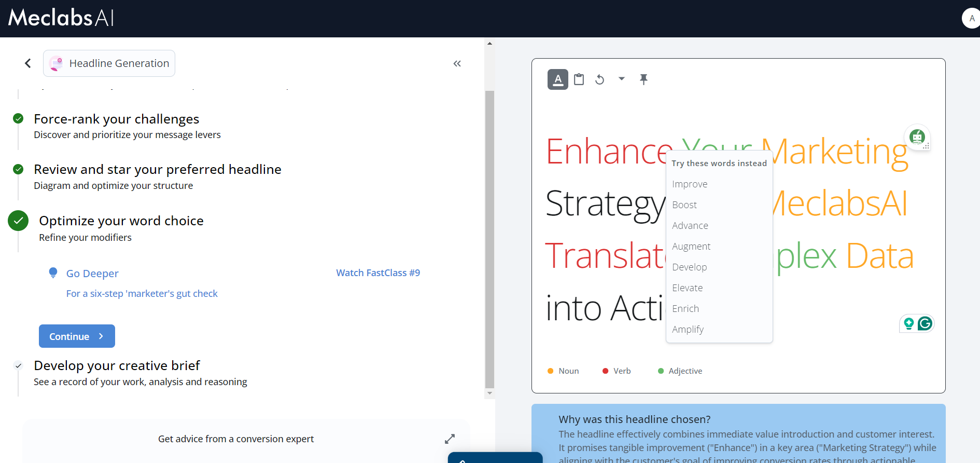
Task: Open the dropdown arrow beside undo
Action: [x=621, y=79]
